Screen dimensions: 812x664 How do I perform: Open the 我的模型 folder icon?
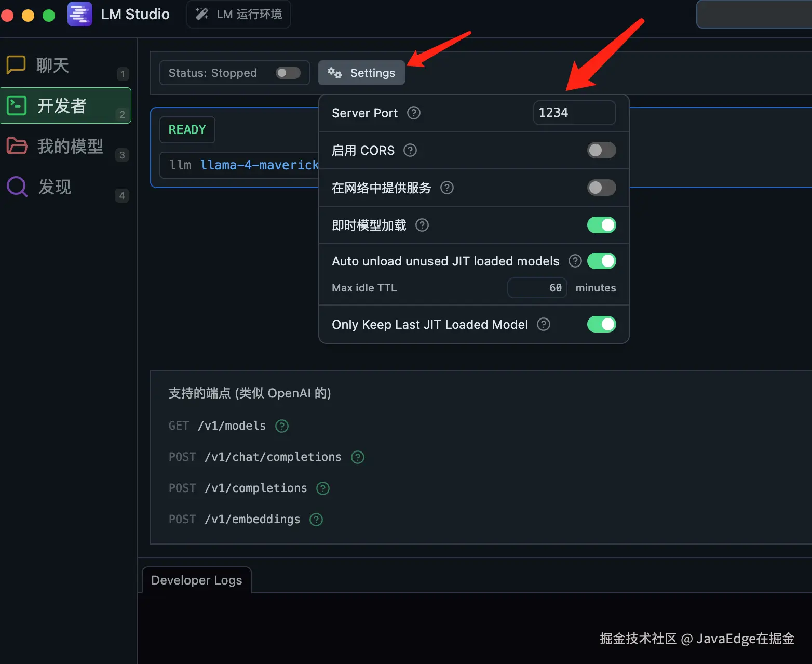pos(17,146)
